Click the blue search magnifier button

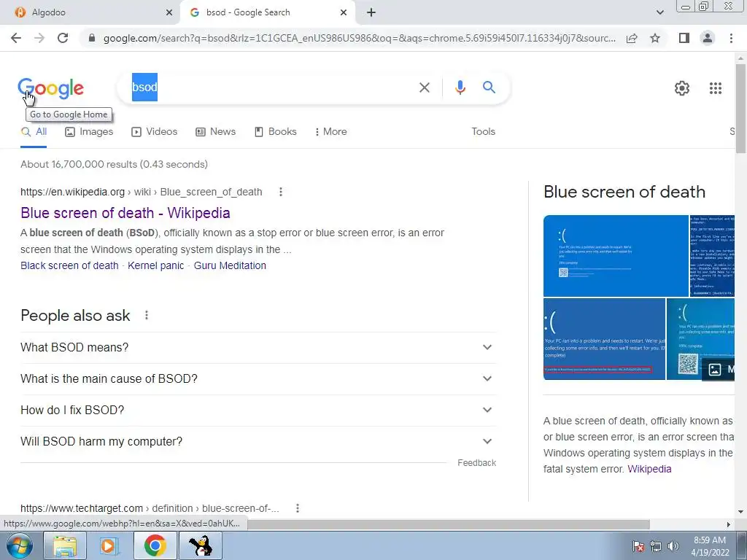coord(489,87)
